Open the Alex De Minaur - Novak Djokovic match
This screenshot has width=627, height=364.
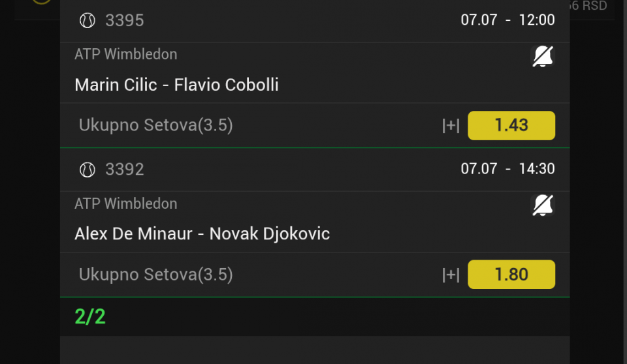point(202,234)
